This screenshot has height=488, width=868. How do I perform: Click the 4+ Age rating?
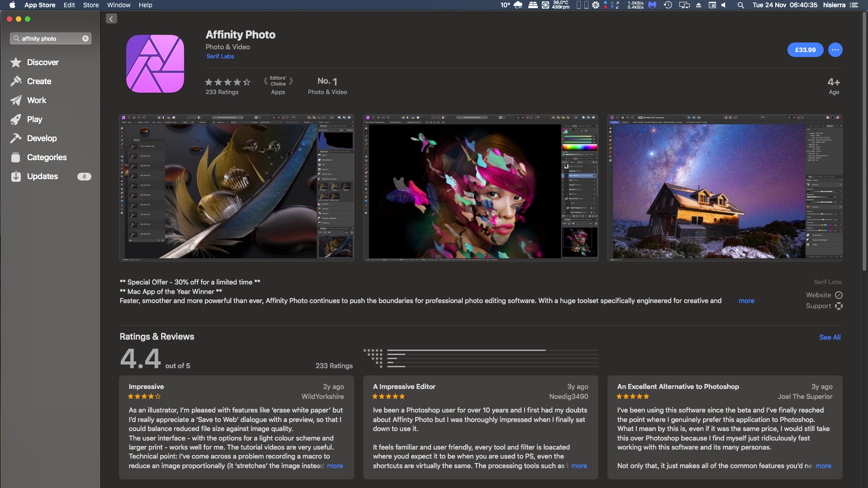coord(834,86)
